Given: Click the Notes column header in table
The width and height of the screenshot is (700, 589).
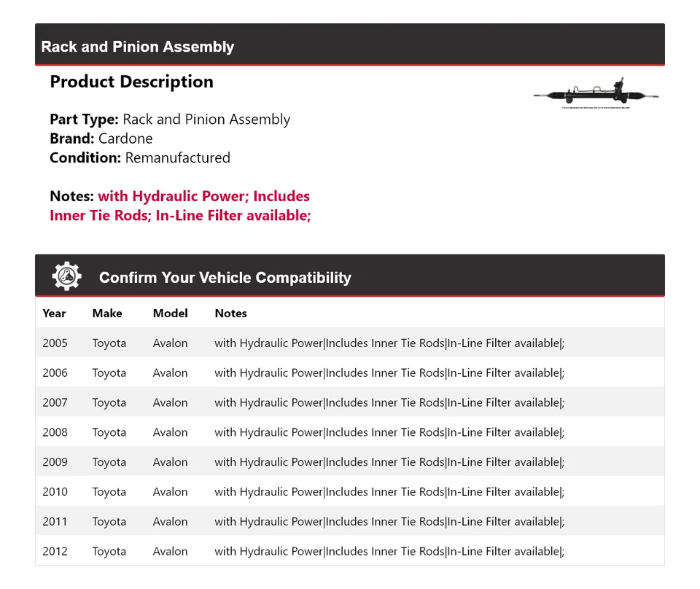Looking at the screenshot, I should pyautogui.click(x=230, y=313).
